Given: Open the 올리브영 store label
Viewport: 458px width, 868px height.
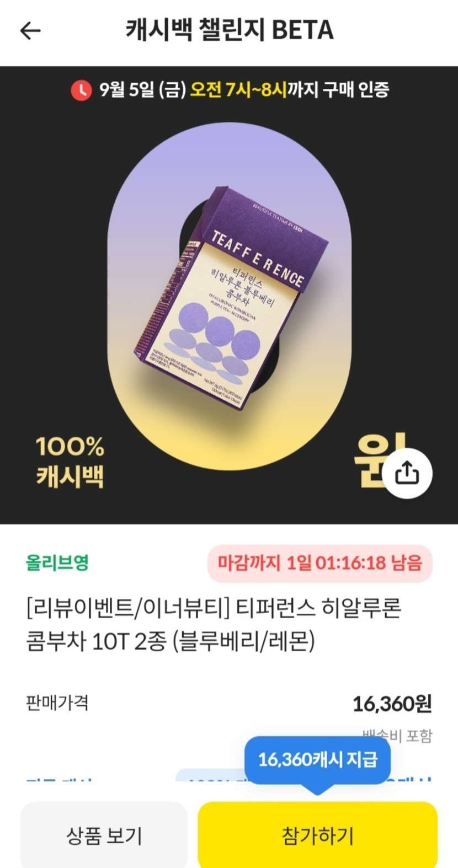Looking at the screenshot, I should [57, 562].
